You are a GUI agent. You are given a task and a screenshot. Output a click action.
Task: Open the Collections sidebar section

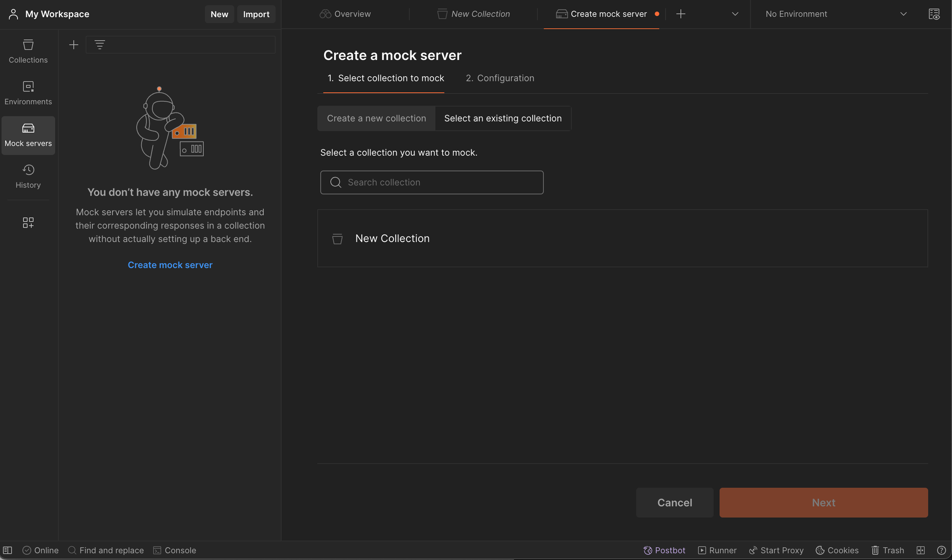click(28, 51)
